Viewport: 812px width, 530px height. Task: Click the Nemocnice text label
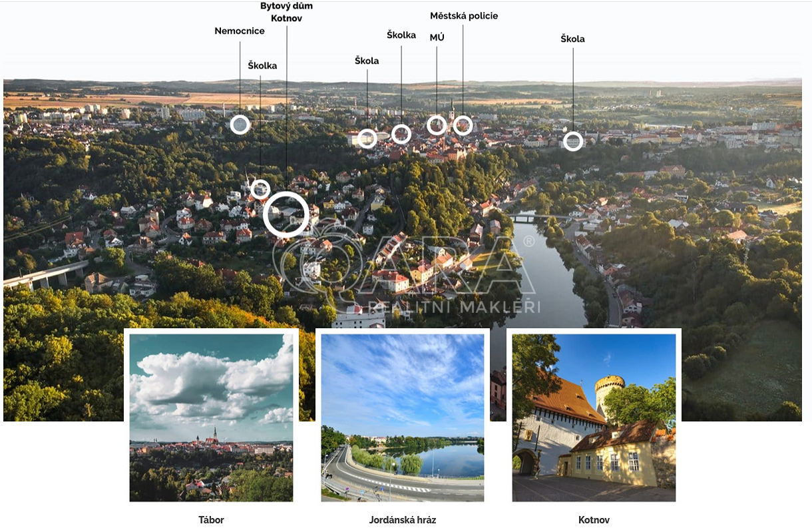[240, 31]
